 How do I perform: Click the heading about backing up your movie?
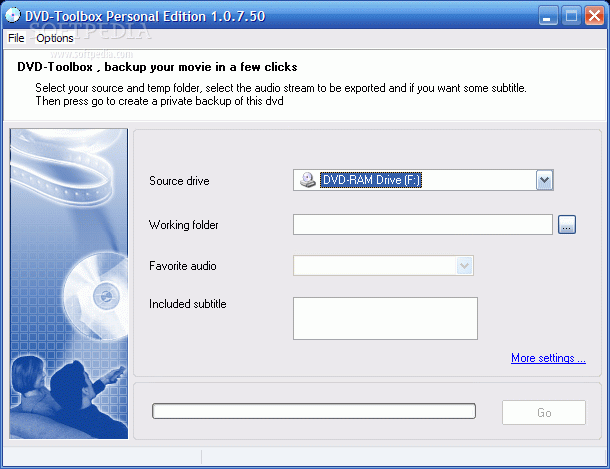[157, 67]
